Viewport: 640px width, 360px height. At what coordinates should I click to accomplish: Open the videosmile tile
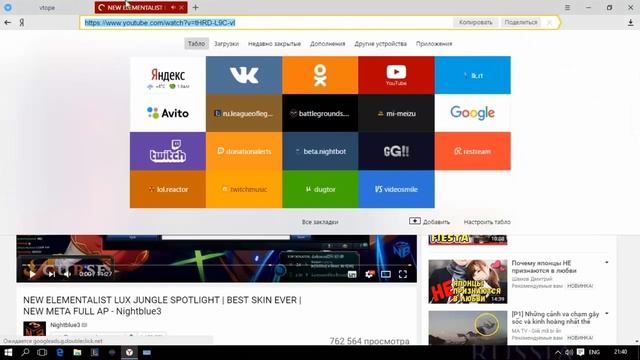click(x=396, y=189)
